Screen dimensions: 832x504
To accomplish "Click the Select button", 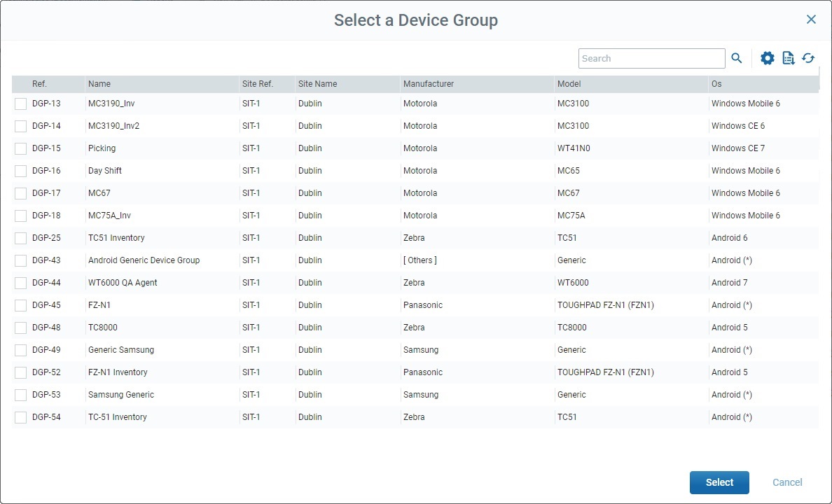I will [719, 482].
